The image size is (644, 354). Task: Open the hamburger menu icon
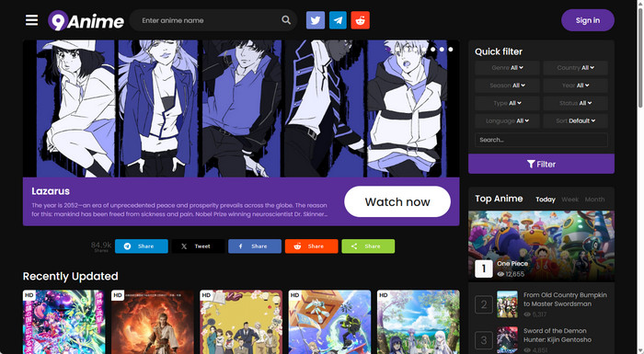click(31, 20)
